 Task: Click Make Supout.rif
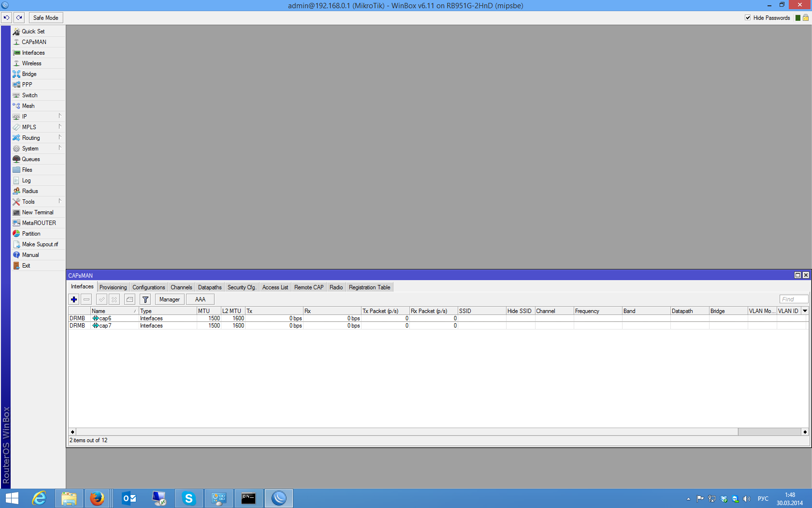click(x=38, y=244)
